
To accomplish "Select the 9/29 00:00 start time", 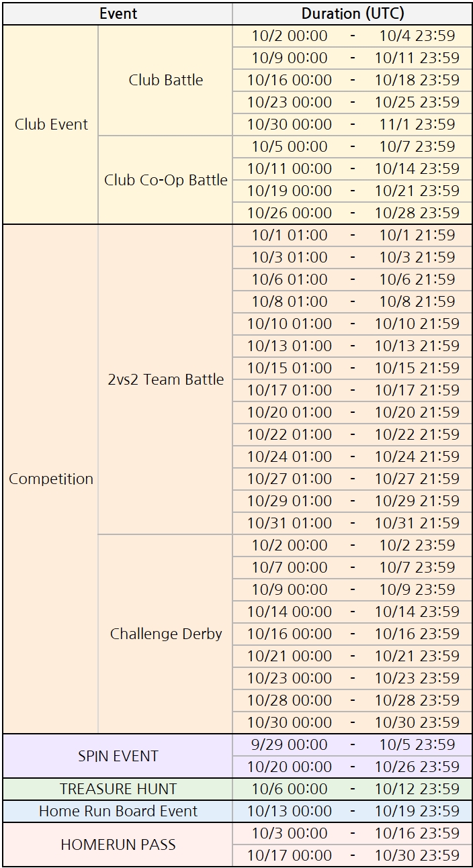I will 290,744.
